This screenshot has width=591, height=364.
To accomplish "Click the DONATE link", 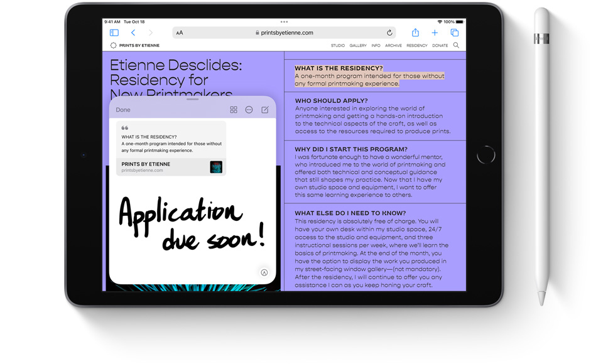I will pyautogui.click(x=440, y=46).
